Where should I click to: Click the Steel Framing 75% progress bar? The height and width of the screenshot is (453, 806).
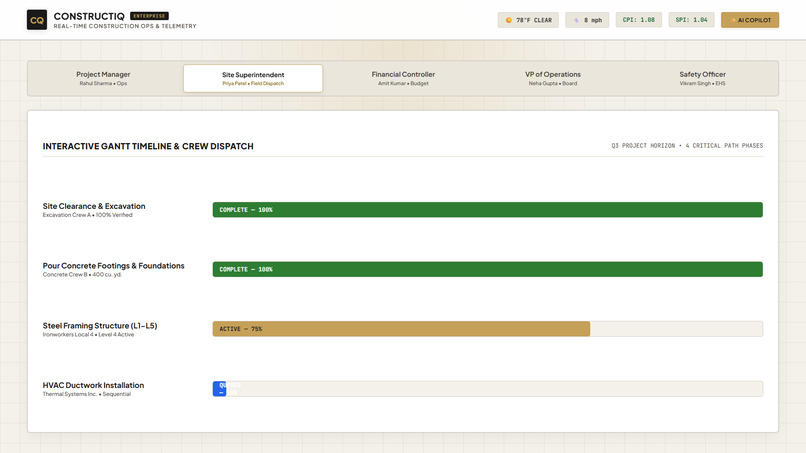401,329
